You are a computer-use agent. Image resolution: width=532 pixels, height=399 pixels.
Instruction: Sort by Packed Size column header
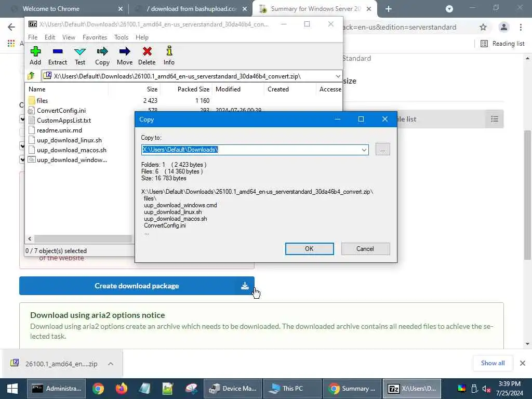187,89
